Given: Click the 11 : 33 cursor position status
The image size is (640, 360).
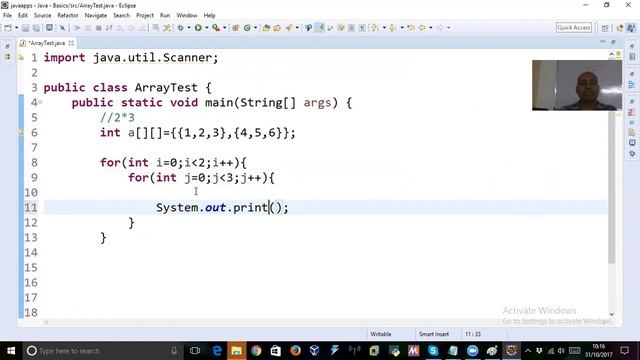Looking at the screenshot, I should pos(473,334).
